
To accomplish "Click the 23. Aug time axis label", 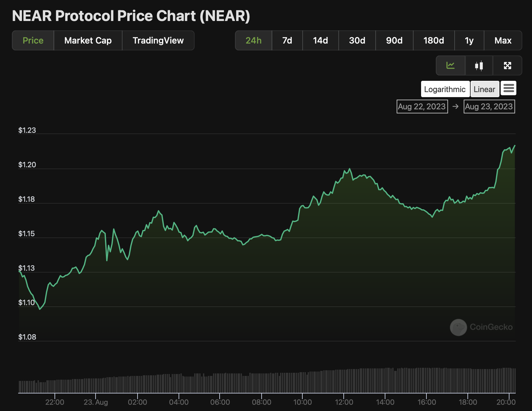I will (96, 402).
